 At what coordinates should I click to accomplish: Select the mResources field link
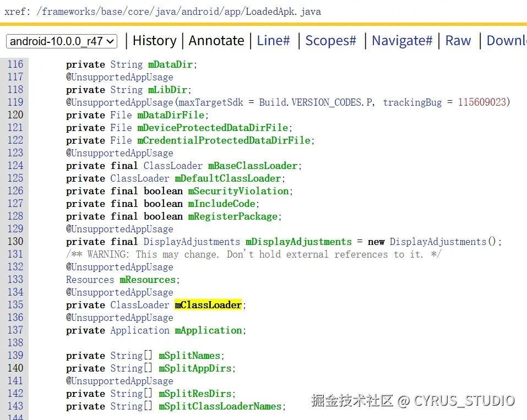click(148, 280)
